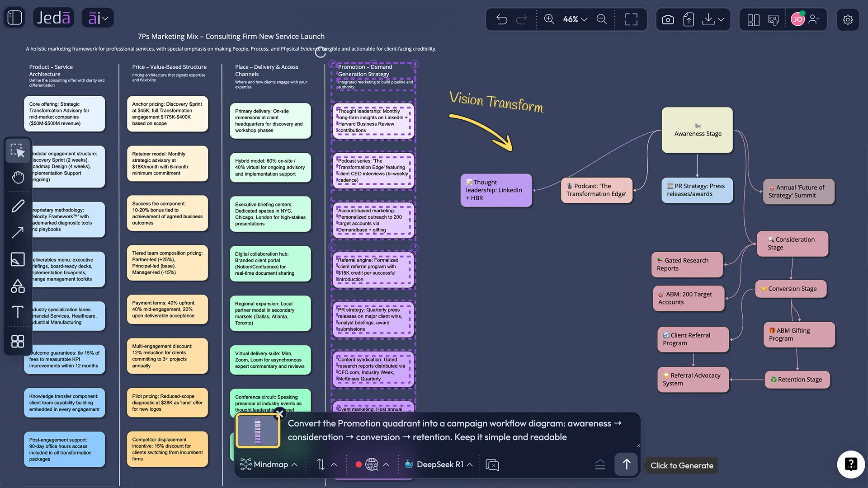Redo the last action

point(522,19)
